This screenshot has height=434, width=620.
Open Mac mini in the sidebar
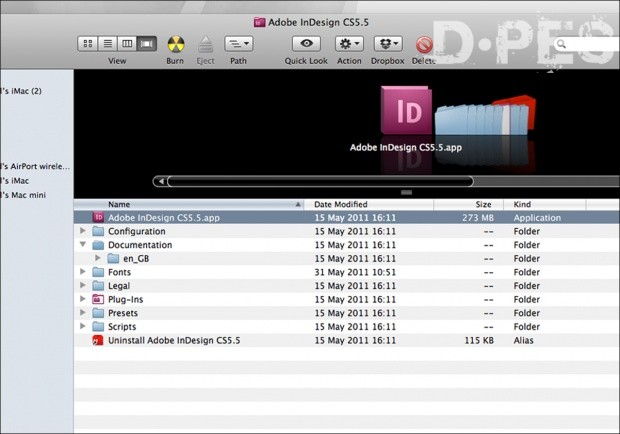pos(23,195)
